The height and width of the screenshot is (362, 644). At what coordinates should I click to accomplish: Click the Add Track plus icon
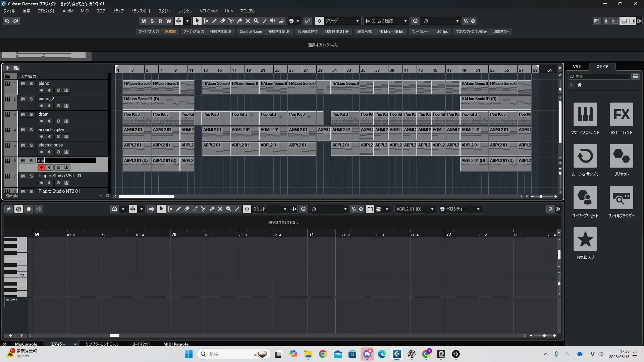(x=7, y=68)
